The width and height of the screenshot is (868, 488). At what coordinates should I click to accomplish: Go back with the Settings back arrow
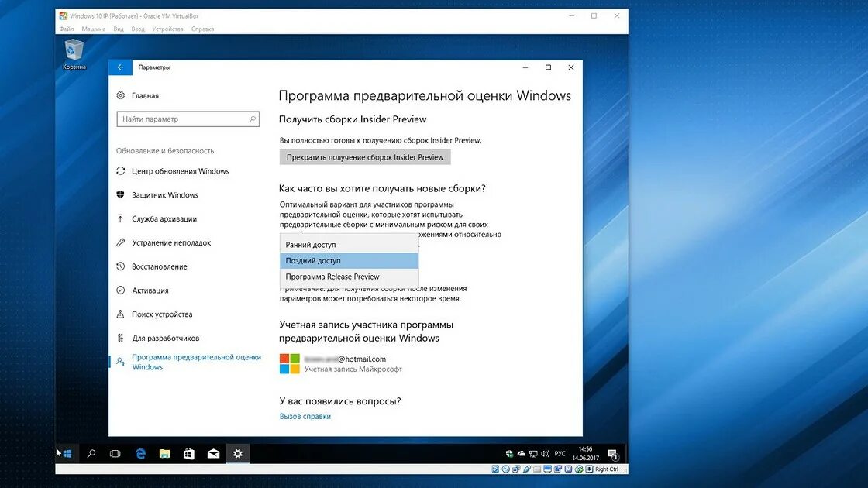pyautogui.click(x=120, y=67)
